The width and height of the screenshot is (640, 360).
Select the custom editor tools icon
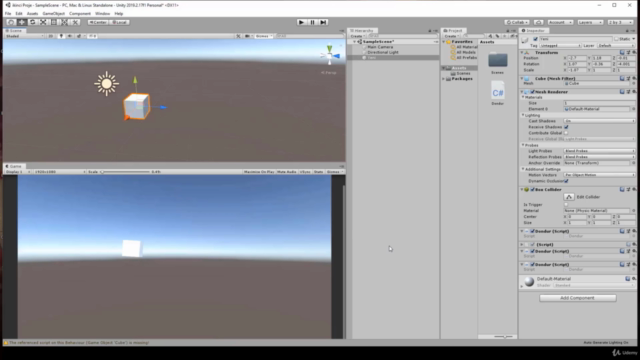tap(75, 22)
